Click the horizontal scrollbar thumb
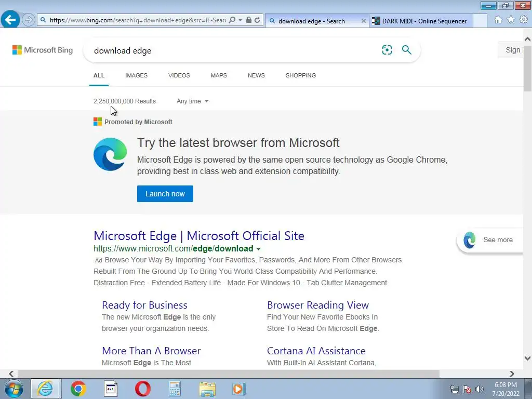The image size is (532, 399). click(229, 374)
